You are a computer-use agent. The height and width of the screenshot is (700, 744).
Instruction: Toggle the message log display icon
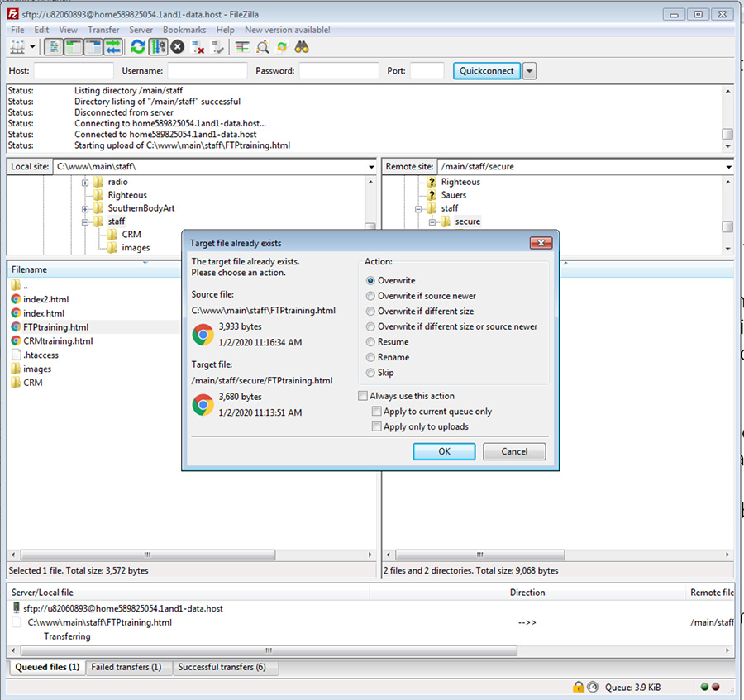52,47
